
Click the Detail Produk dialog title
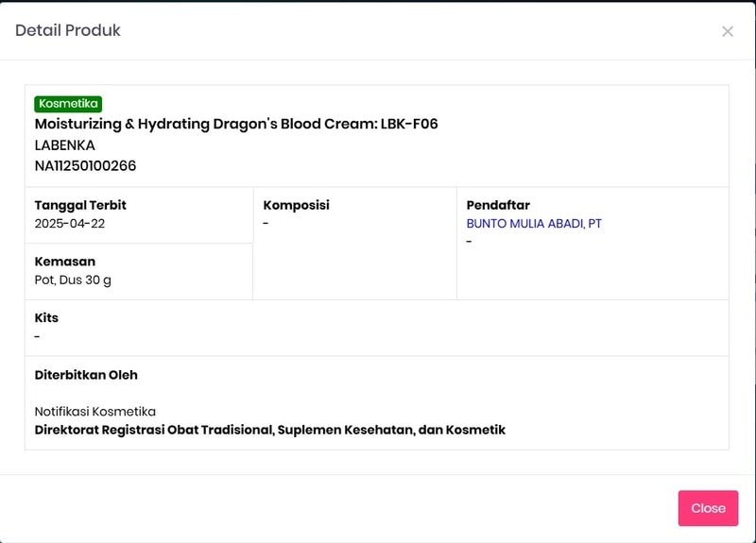[x=68, y=30]
